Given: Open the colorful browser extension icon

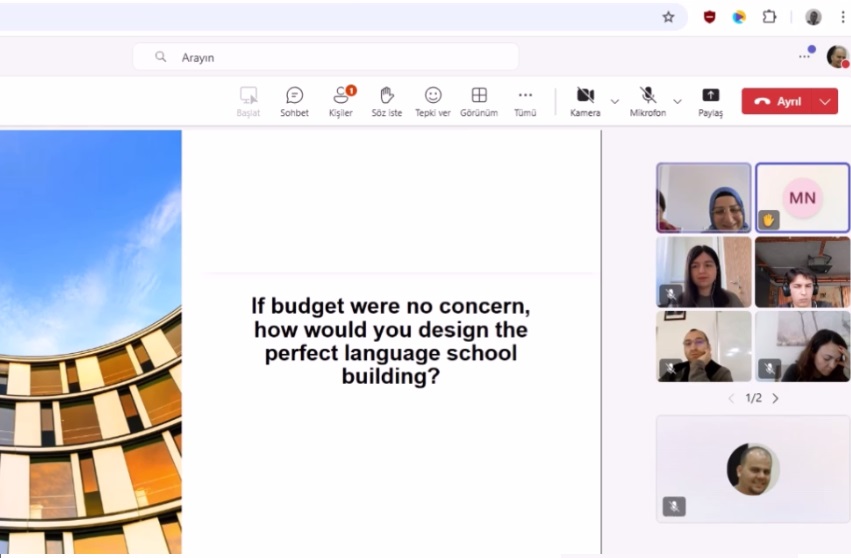Looking at the screenshot, I should tap(739, 17).
